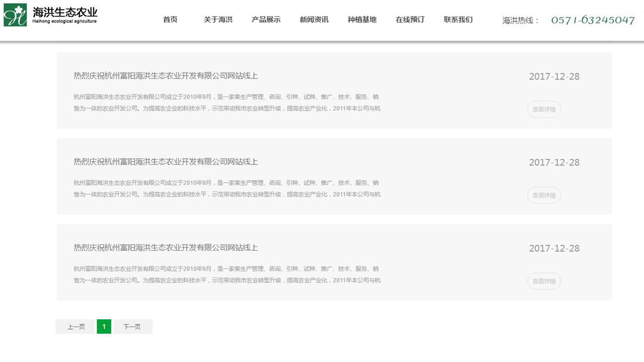The image size is (644, 362).
Task: Select the 首页 home menu item
Action: coord(170,19)
